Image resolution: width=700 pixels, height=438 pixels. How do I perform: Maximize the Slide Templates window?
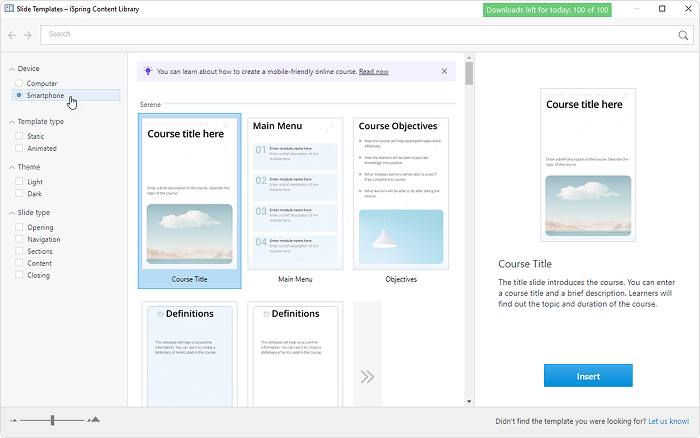tap(662, 8)
